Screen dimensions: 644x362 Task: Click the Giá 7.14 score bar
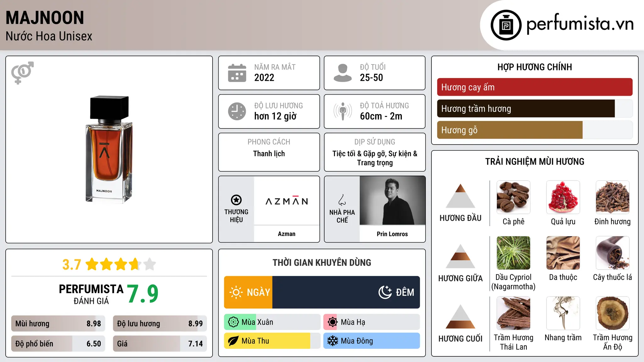[160, 343]
